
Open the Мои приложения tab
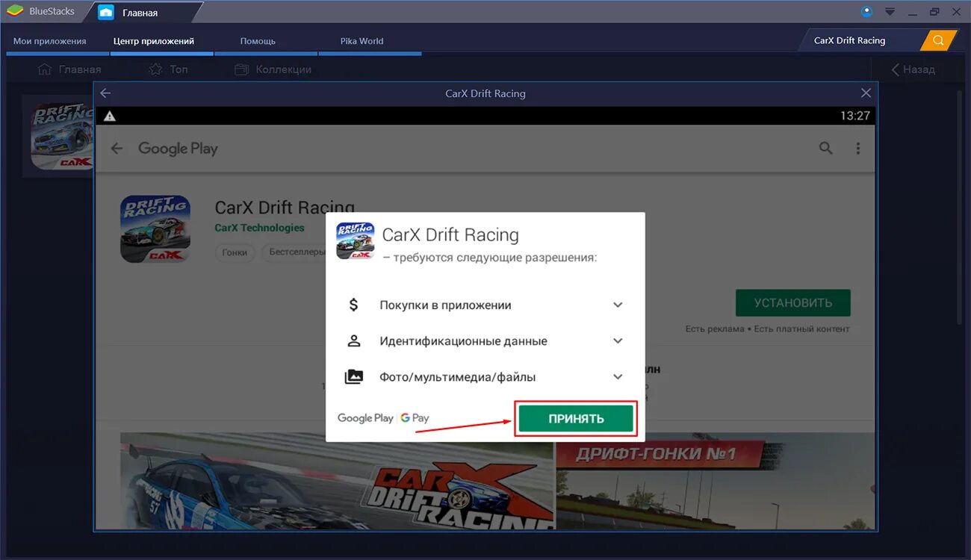point(50,41)
